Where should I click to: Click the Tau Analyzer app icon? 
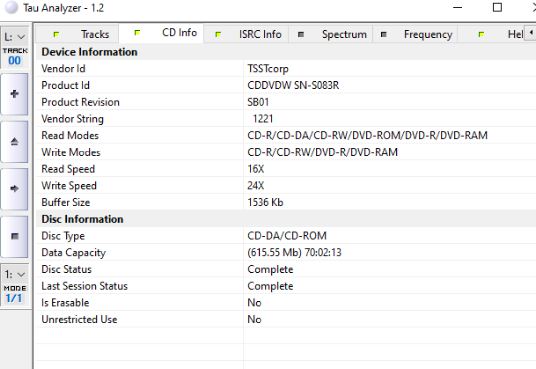(11, 8)
